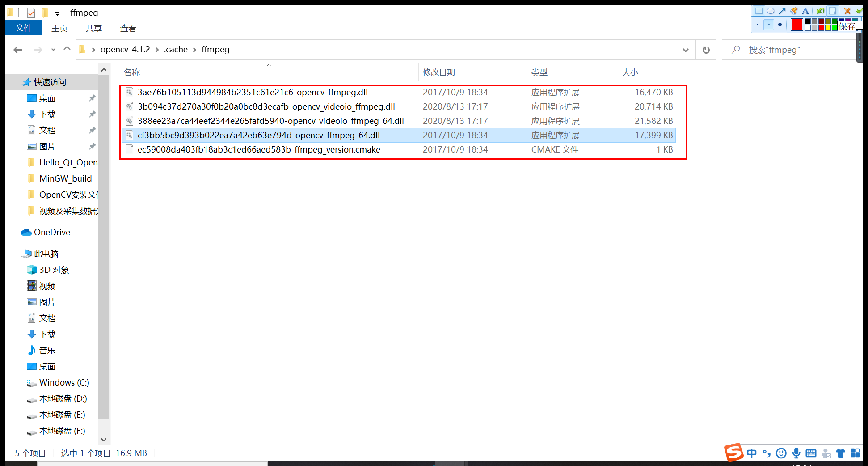Go back to previous folder

pyautogui.click(x=18, y=50)
